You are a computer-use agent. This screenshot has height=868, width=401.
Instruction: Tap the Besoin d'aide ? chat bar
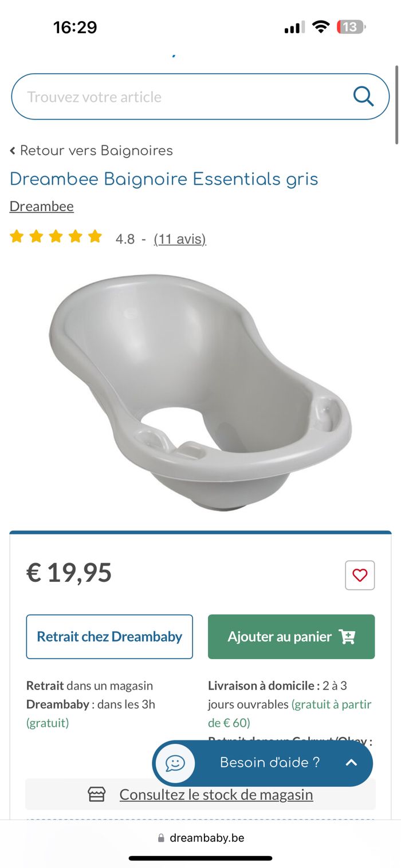tap(262, 763)
